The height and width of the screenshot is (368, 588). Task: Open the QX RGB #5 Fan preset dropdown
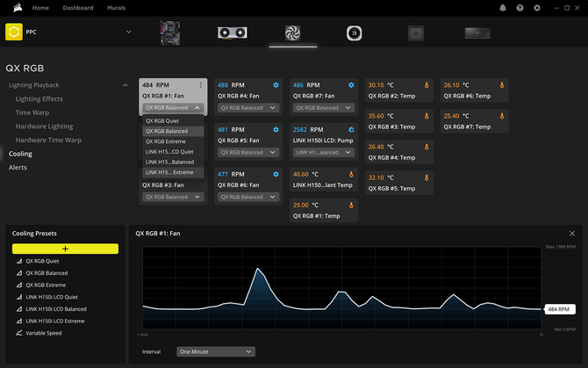click(248, 152)
